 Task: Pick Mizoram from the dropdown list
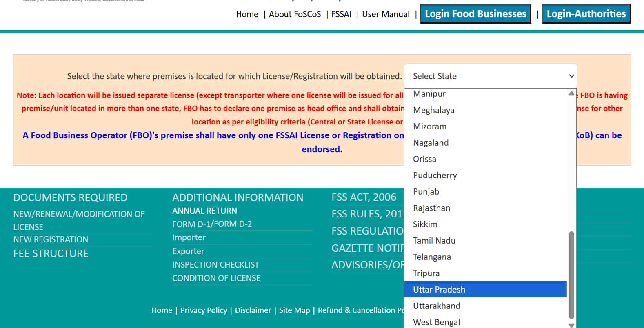486,126
